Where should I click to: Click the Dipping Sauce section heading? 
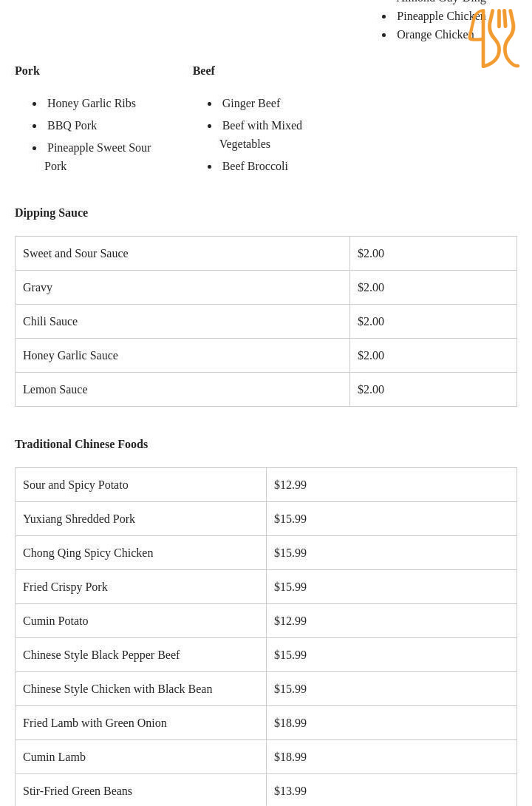click(51, 213)
